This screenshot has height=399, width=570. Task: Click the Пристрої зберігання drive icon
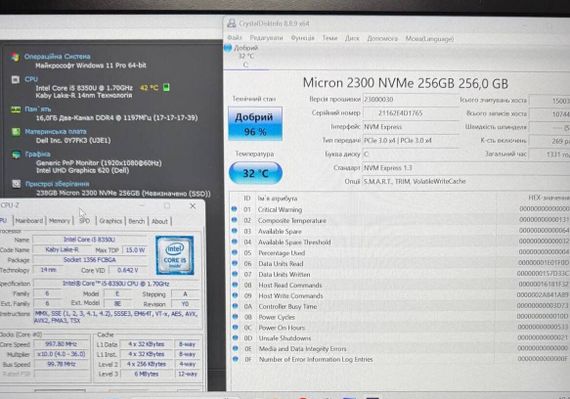(x=16, y=184)
